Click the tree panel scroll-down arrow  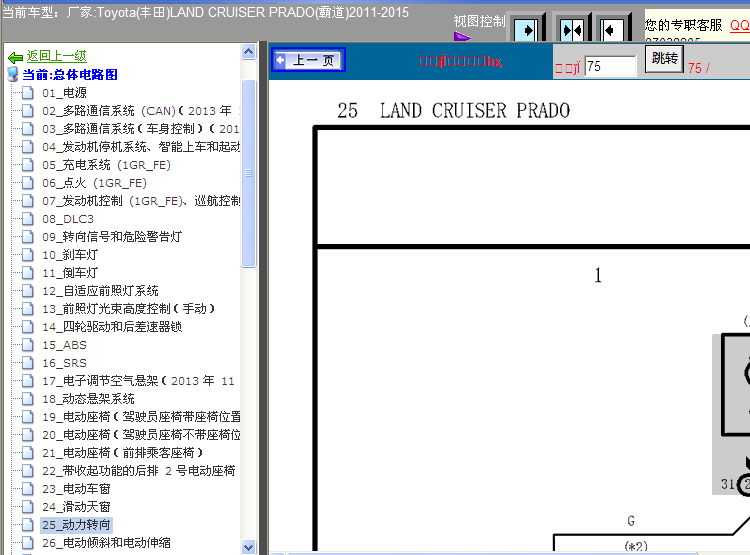pyautogui.click(x=249, y=547)
